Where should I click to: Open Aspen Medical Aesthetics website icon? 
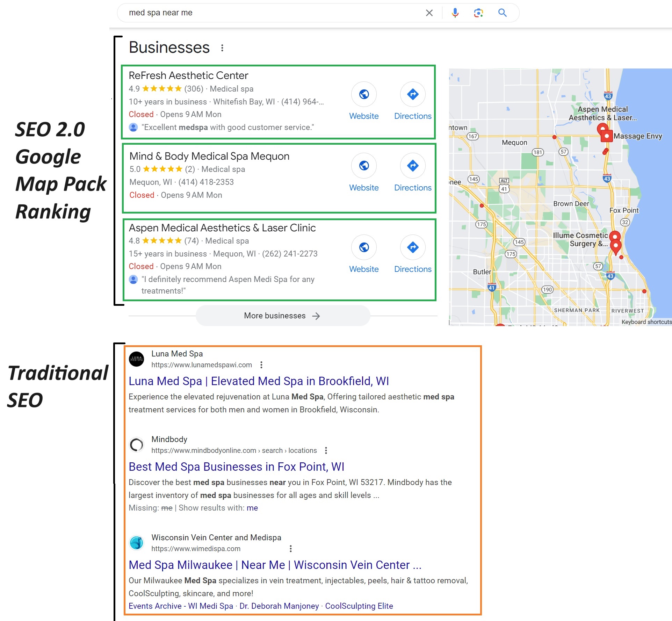pos(364,247)
